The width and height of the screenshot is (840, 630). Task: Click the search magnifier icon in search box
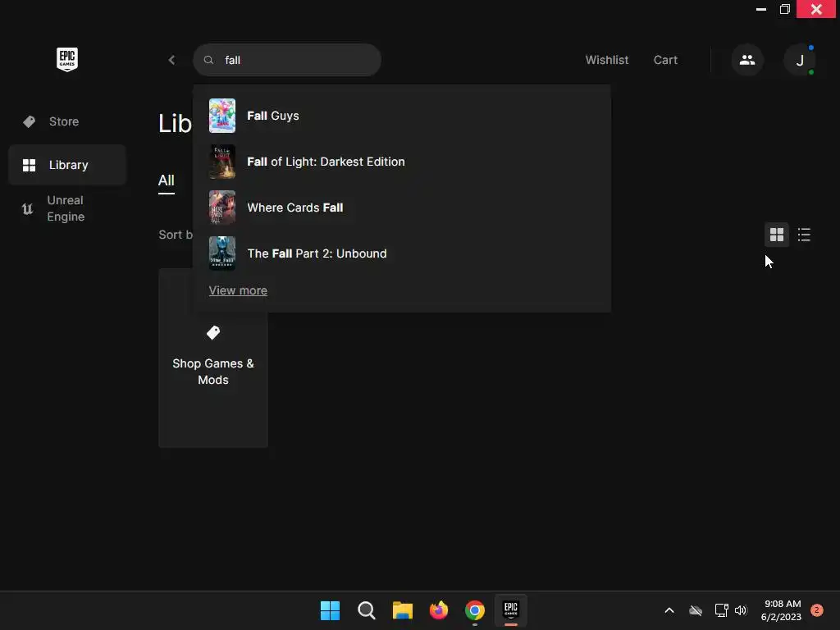pos(209,60)
